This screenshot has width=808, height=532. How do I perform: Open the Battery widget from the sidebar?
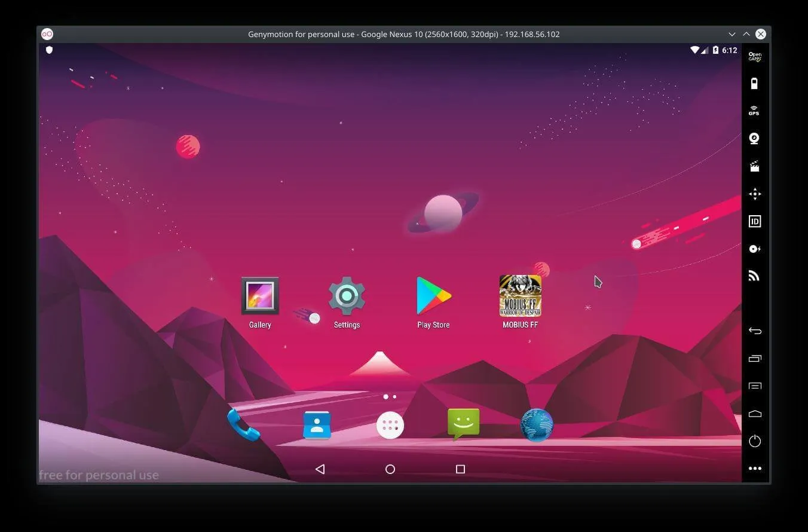[x=755, y=83]
